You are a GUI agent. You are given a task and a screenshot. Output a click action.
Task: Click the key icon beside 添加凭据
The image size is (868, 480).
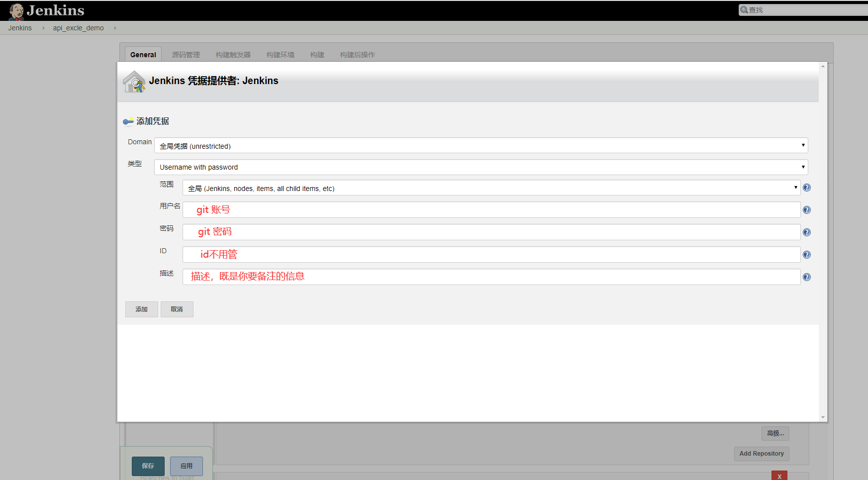(128, 121)
